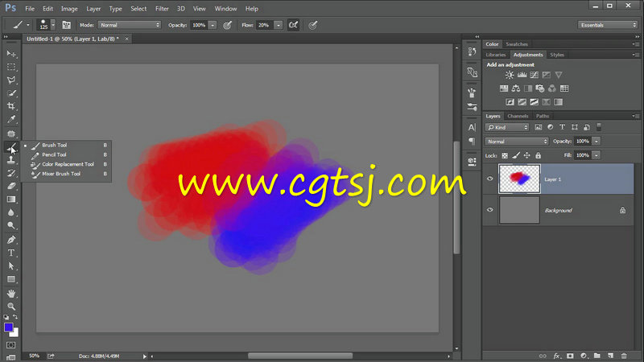Image resolution: width=644 pixels, height=362 pixels.
Task: Select the Healing Brush tool
Action: pos(11,134)
